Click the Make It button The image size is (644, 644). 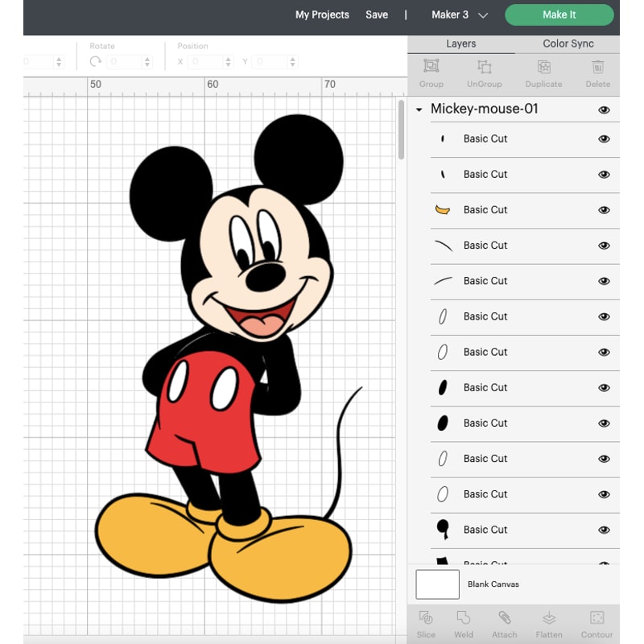tap(559, 14)
